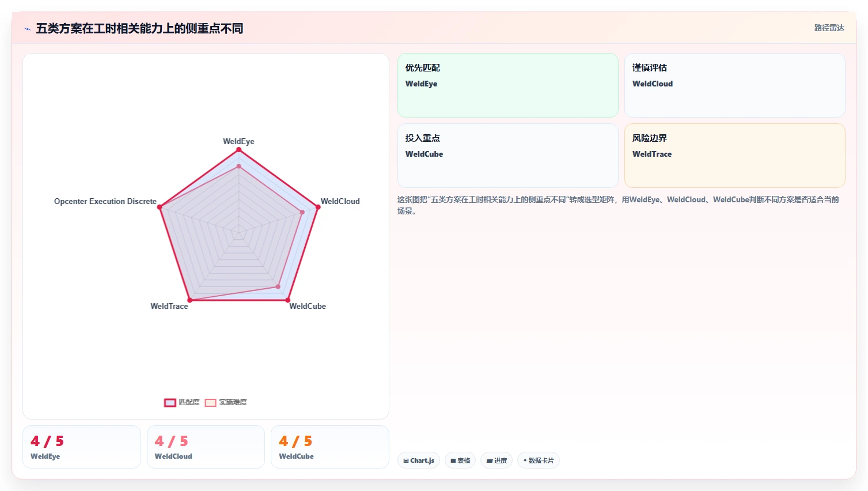Toggle the 实施难度 legend swatch
The image size is (868, 491).
pyautogui.click(x=210, y=402)
